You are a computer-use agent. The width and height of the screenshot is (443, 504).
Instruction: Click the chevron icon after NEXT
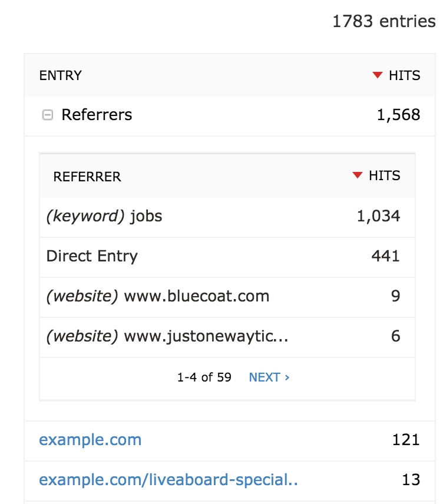[x=287, y=377]
